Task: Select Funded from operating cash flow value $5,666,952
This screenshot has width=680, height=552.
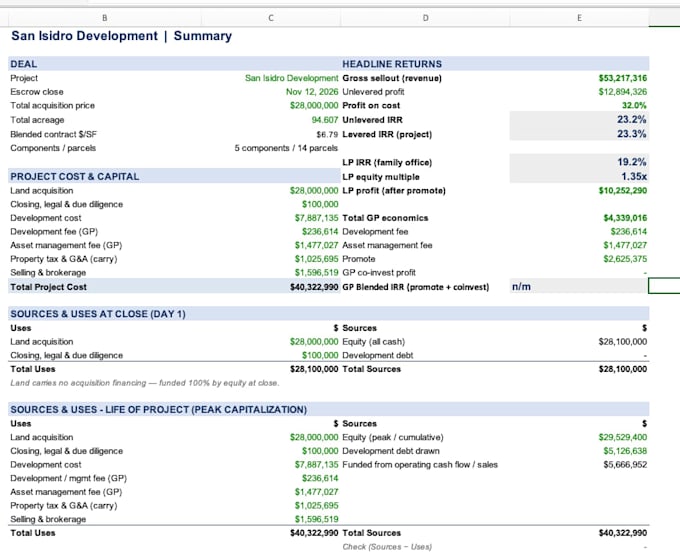Action: (x=624, y=464)
